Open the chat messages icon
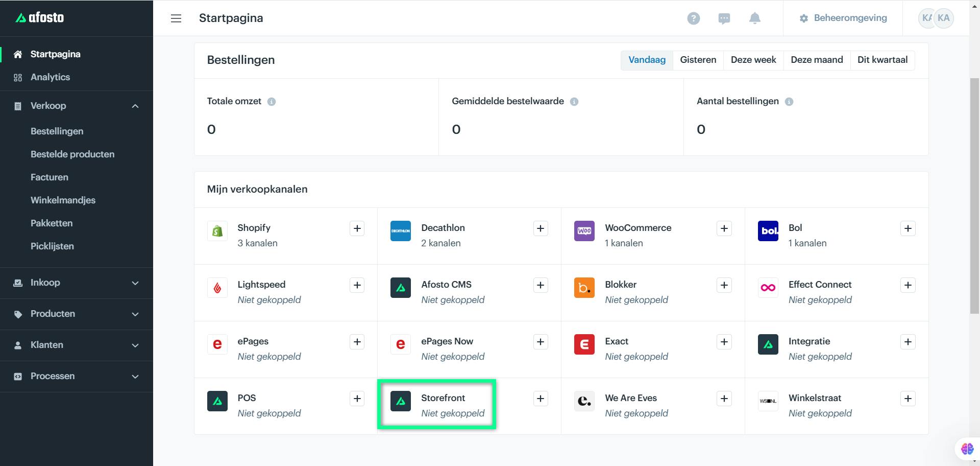 [724, 18]
